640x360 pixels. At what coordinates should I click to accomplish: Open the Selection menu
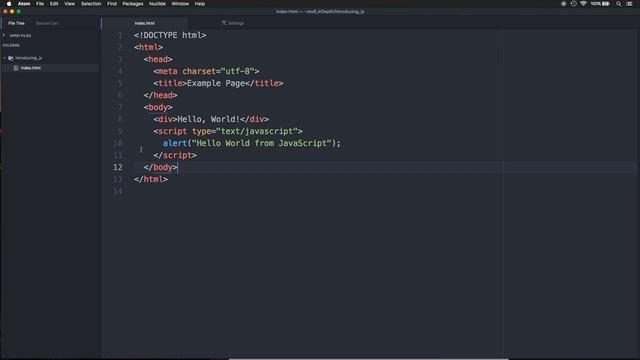point(91,4)
